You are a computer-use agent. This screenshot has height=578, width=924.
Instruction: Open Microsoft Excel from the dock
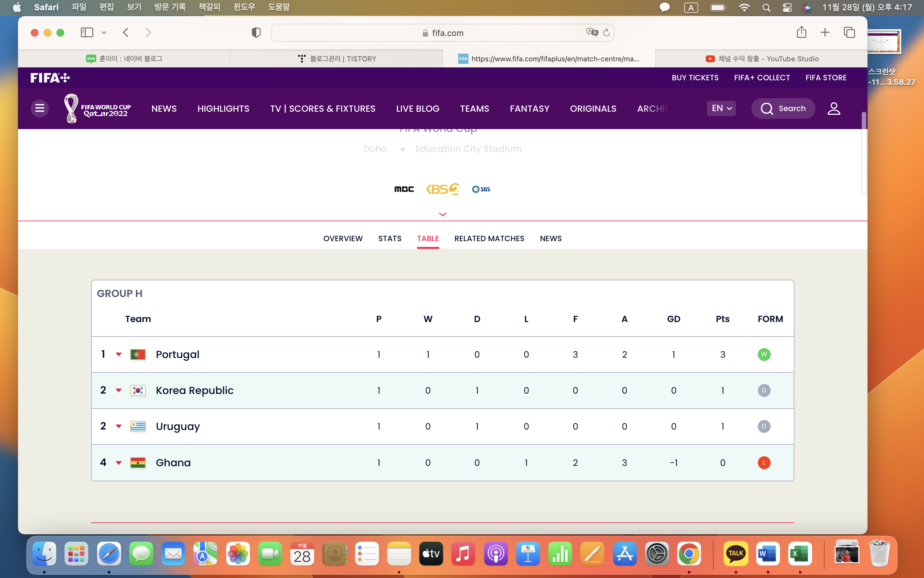click(x=800, y=554)
